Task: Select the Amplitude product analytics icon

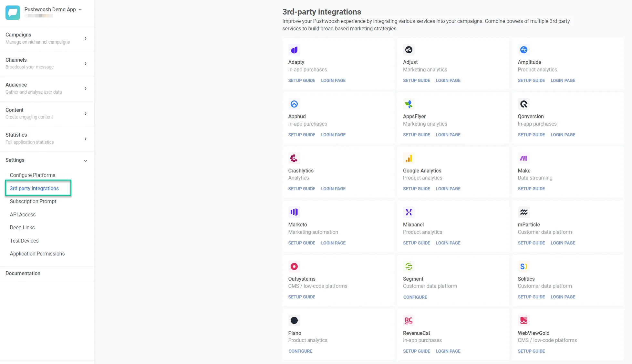Action: pyautogui.click(x=523, y=50)
